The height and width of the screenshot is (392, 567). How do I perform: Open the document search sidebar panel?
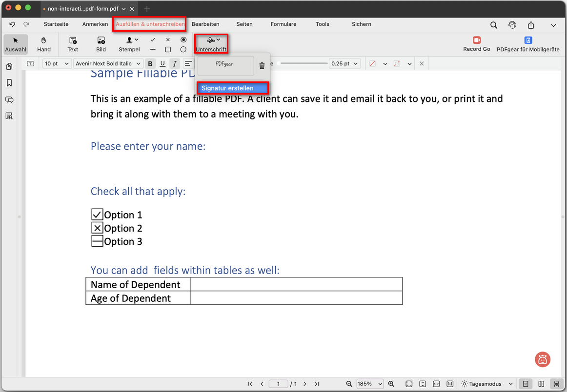(x=9, y=116)
